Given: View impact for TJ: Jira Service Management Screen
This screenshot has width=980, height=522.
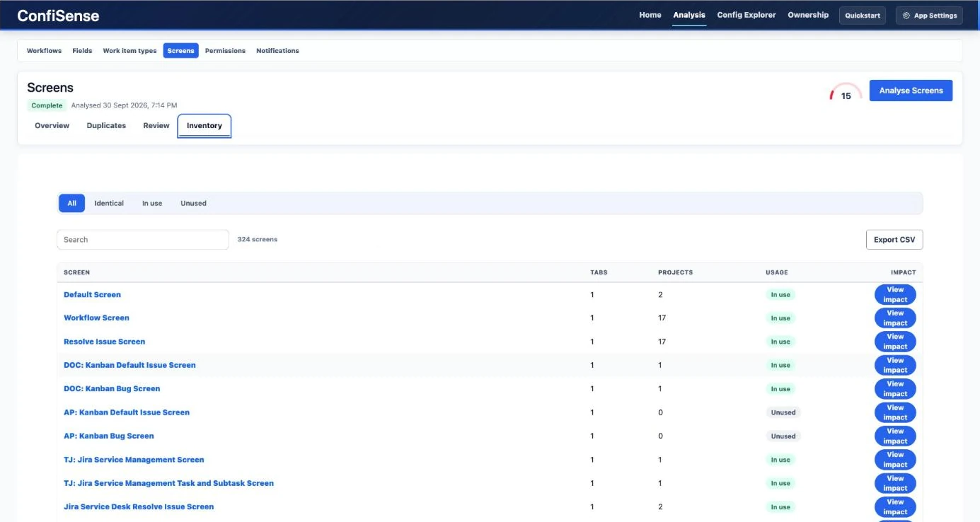Looking at the screenshot, I should pos(895,460).
